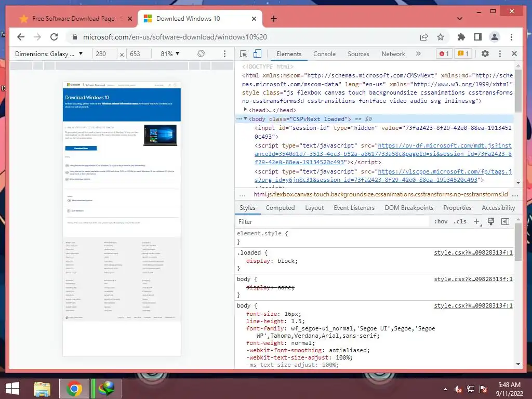The image size is (532, 399).
Task: Show the issues warning badge
Action: point(463,54)
